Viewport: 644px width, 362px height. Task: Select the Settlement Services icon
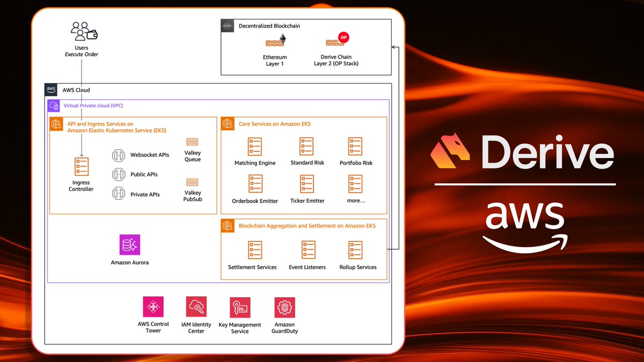click(255, 250)
